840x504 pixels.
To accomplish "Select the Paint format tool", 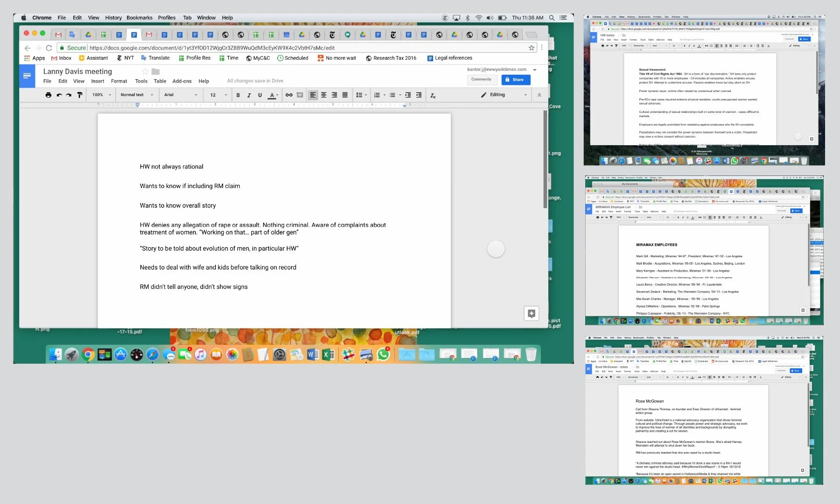I will coord(80,95).
